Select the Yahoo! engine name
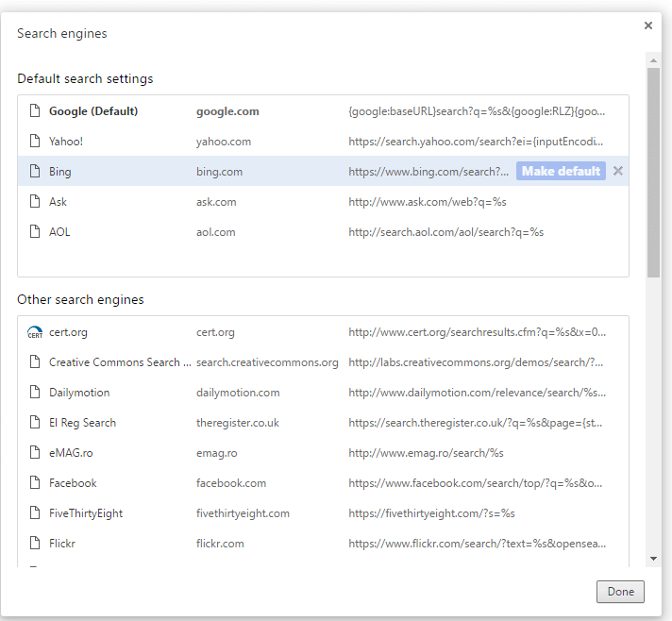Image resolution: width=672 pixels, height=621 pixels. click(66, 142)
